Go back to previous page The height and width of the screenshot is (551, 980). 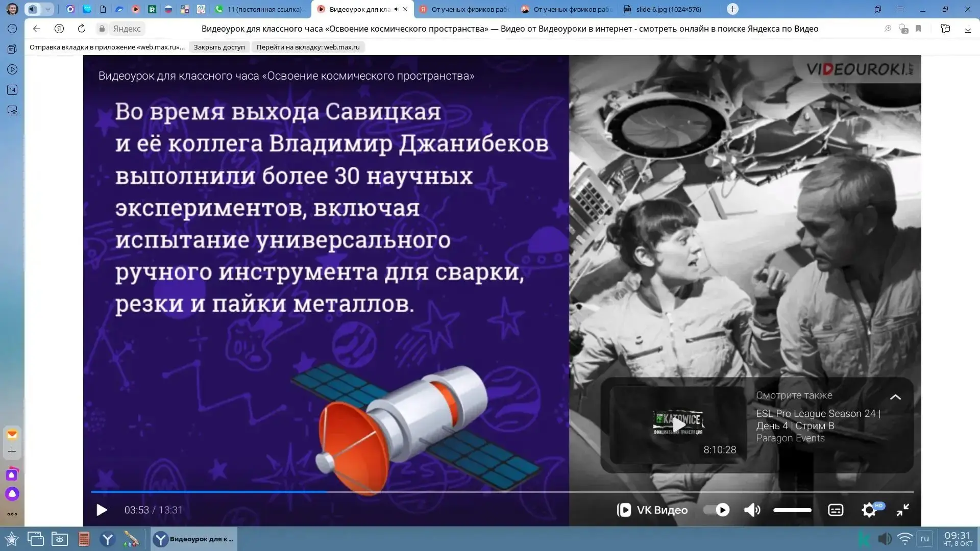point(37,29)
